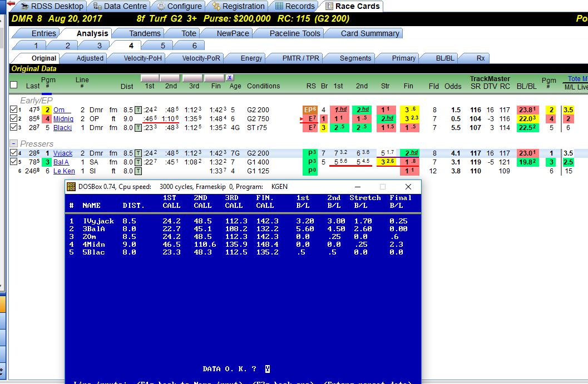
Task: Uncheck the checkbox for the Vyjack row
Action: pos(13,153)
